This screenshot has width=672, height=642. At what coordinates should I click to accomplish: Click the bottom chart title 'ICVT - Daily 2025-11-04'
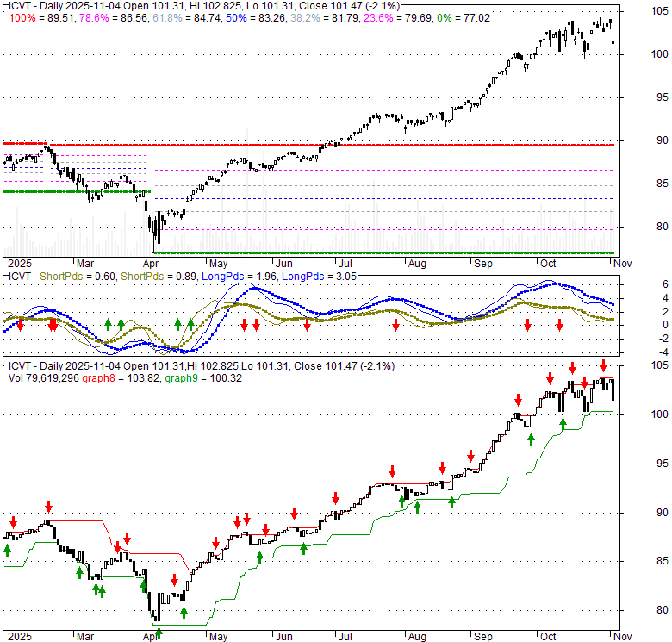tap(65, 366)
